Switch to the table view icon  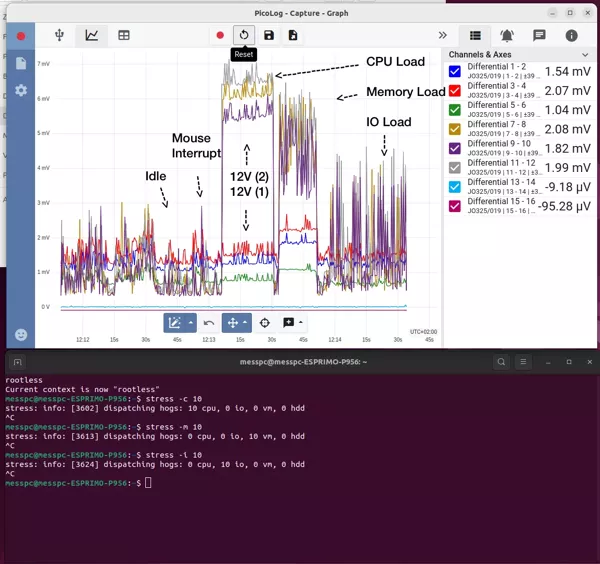[124, 35]
